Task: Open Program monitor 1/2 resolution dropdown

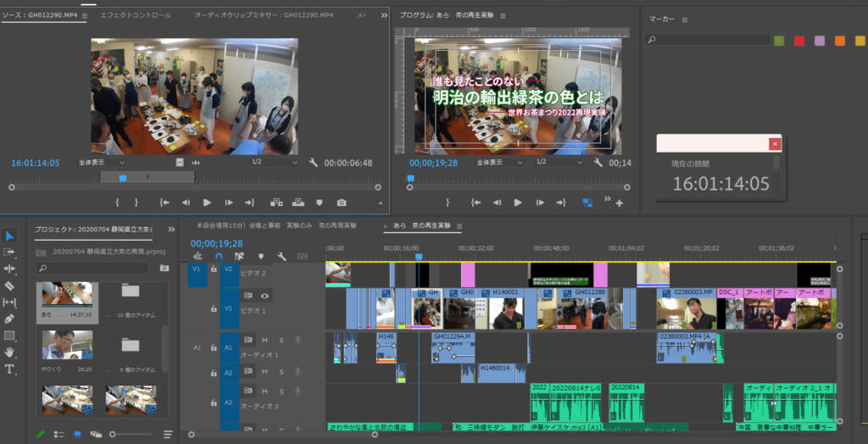Action: click(x=558, y=162)
